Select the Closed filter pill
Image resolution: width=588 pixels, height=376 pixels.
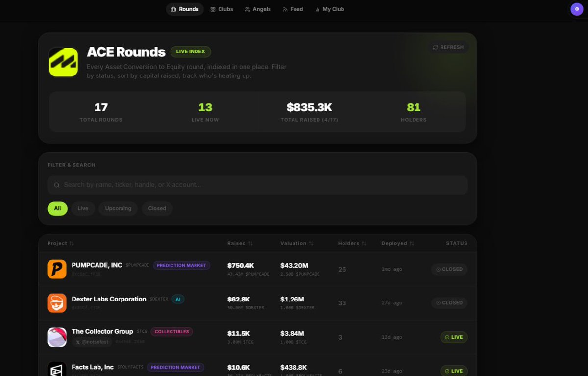pos(157,208)
